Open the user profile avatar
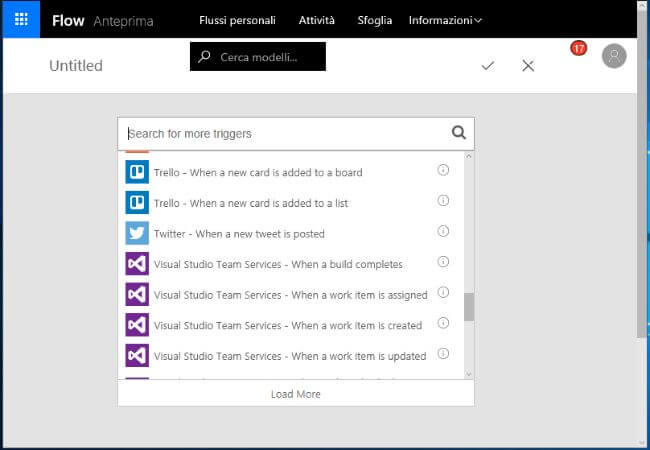Viewport: 650px width, 450px height. [614, 56]
